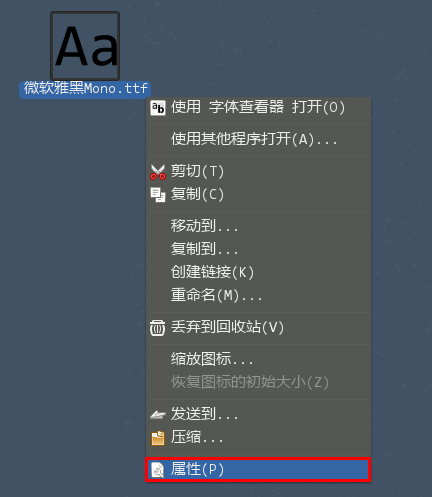The width and height of the screenshot is (432, 497).
Task: Select 剪切(T) from context menu
Action: click(258, 172)
